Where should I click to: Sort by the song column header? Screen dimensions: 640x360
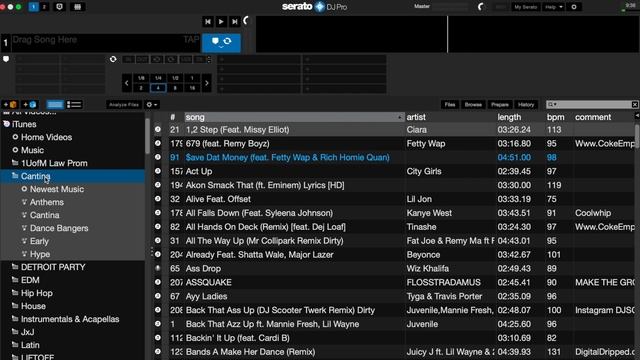point(294,117)
